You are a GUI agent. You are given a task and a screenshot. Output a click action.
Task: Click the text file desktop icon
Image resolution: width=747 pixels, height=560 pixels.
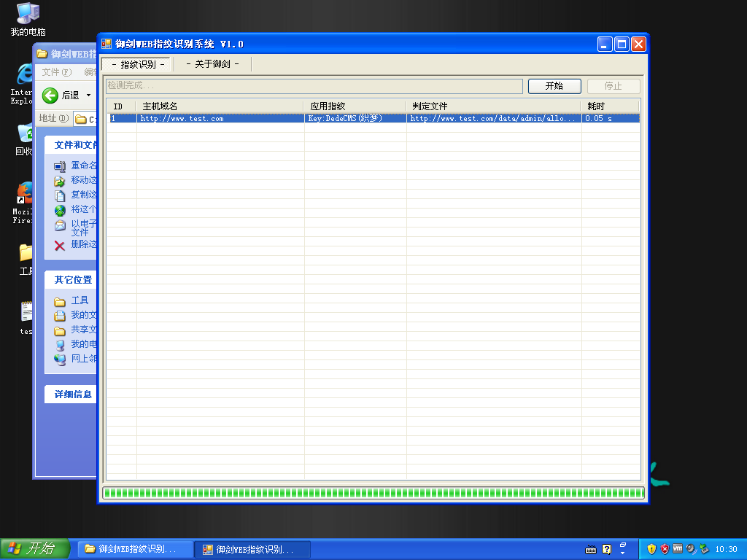(26, 311)
